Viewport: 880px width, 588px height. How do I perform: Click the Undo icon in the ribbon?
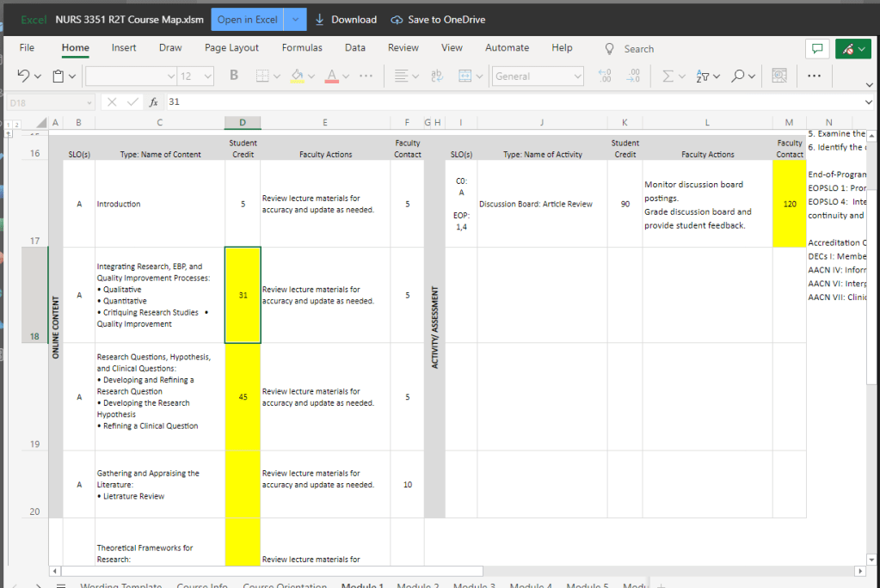click(x=23, y=77)
